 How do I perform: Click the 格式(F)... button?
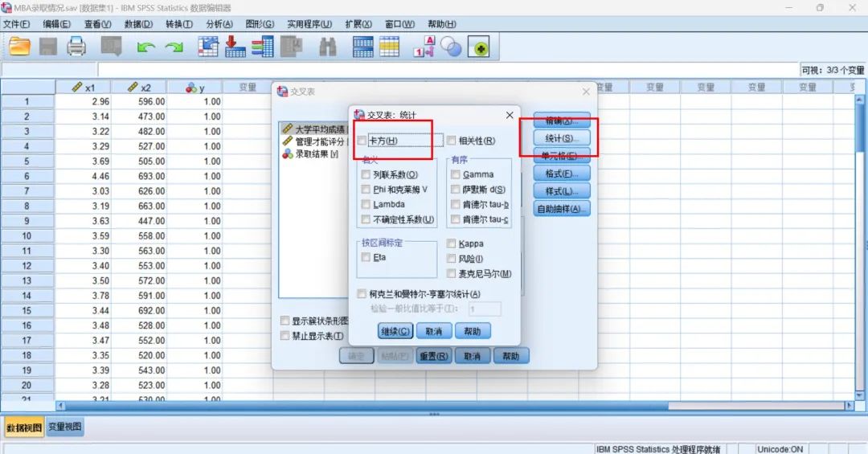[561, 174]
